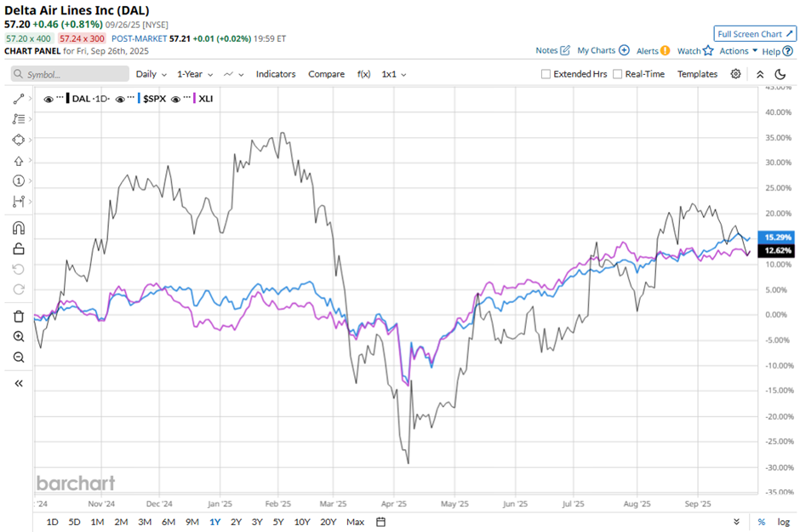The image size is (800, 532).
Task: Toggle visibility of DAL series
Action: pos(49,99)
